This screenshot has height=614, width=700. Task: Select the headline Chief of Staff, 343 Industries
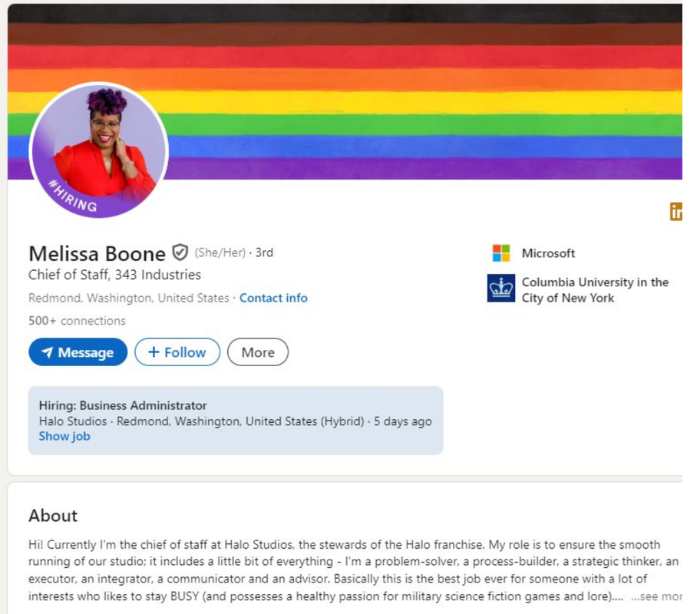[114, 275]
